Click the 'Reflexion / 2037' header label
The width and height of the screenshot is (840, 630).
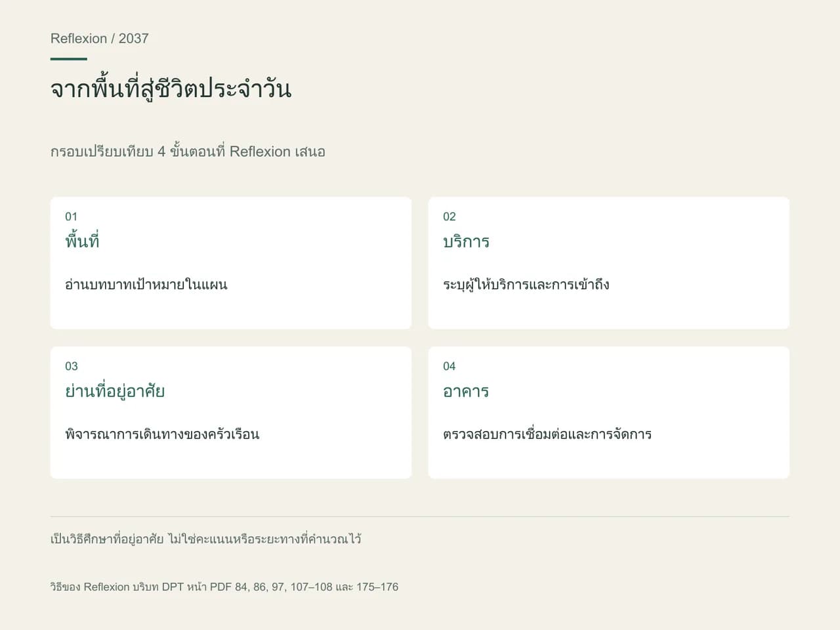pos(100,39)
